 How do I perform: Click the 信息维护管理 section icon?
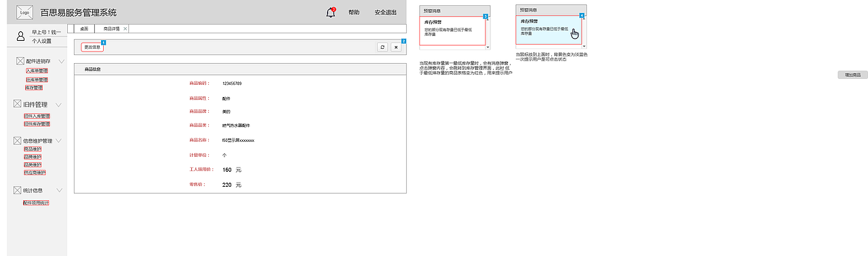18,141
